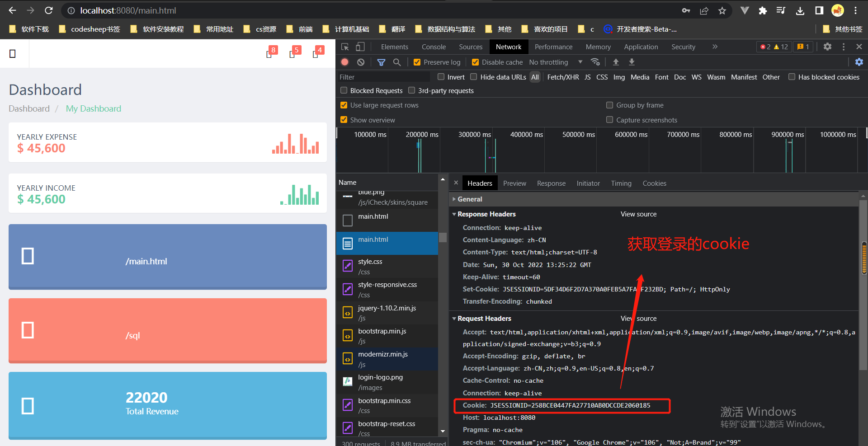This screenshot has height=446, width=868.
Task: Close the request details pane with X
Action: pyautogui.click(x=456, y=183)
